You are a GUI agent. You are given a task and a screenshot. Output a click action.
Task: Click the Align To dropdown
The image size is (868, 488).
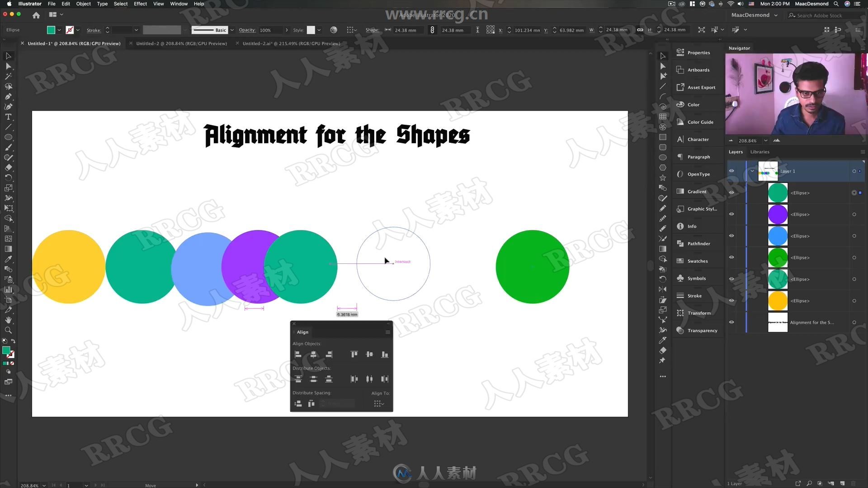click(x=380, y=404)
